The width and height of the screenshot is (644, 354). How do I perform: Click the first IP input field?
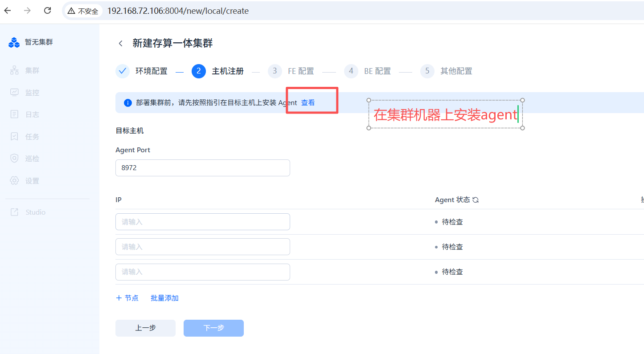(x=202, y=222)
